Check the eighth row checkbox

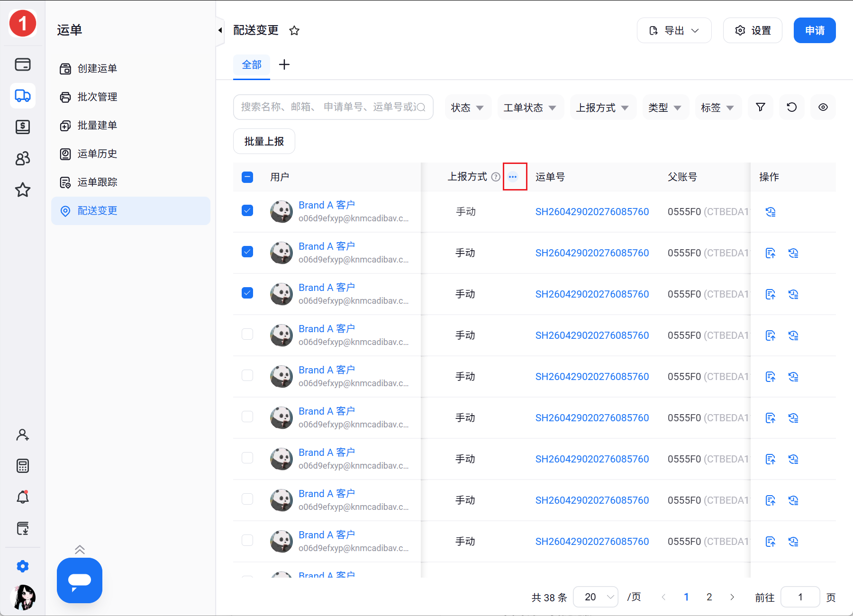point(247,499)
